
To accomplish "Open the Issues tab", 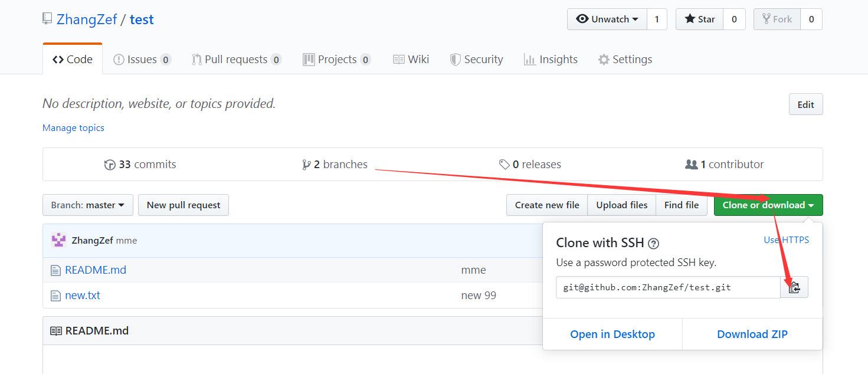I will 142,60.
